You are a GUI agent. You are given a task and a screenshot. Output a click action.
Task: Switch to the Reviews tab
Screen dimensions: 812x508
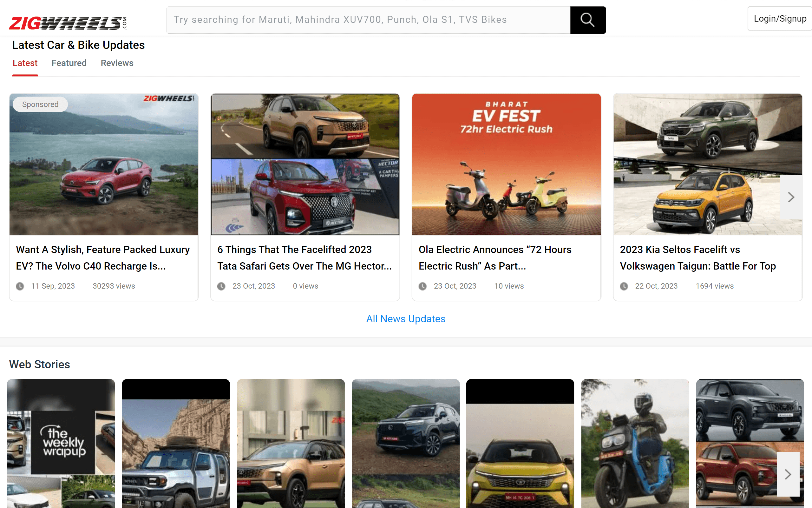coord(117,63)
